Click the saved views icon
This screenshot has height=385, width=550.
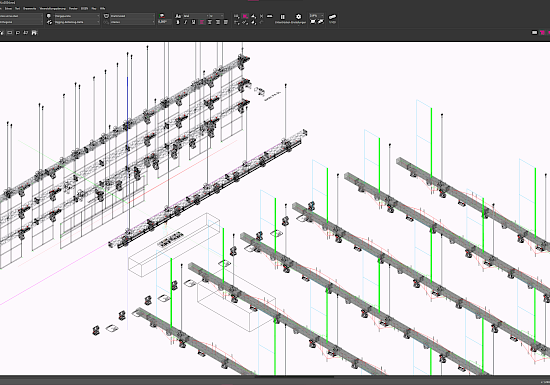[106, 16]
